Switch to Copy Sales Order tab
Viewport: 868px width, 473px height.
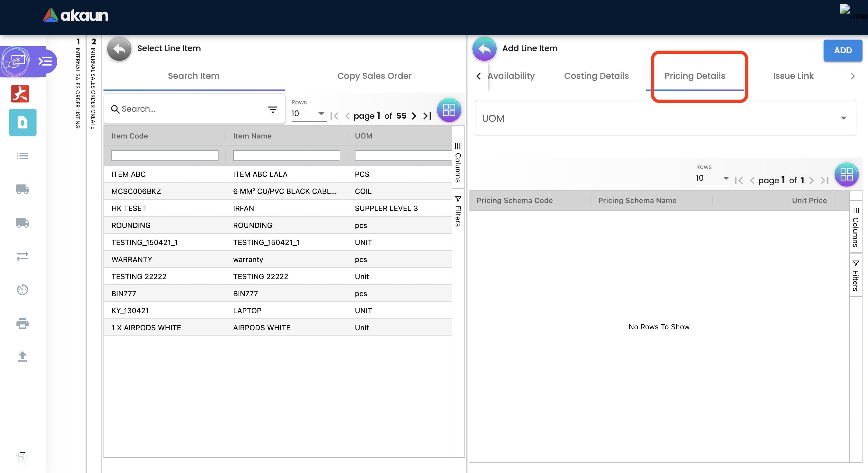(x=374, y=76)
